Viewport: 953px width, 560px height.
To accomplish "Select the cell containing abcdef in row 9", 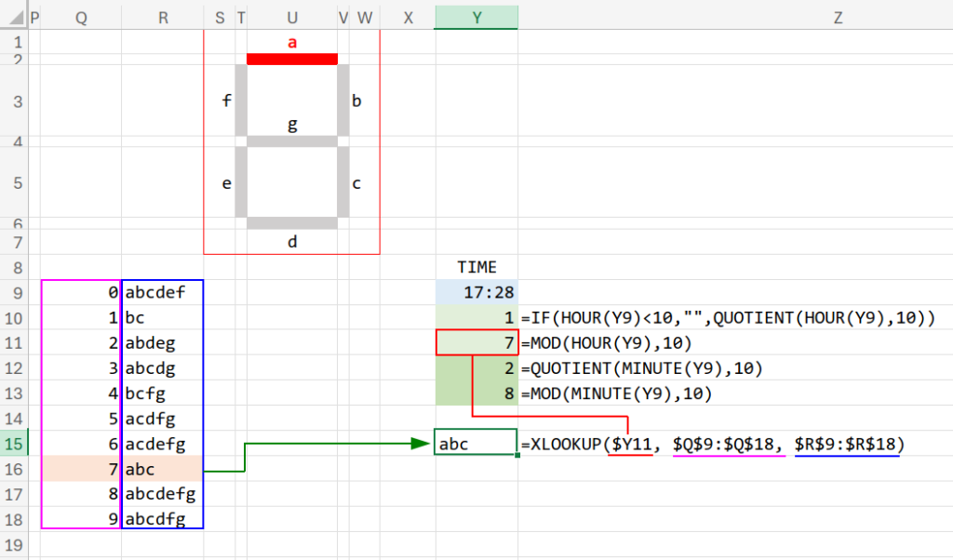I will pos(163,292).
